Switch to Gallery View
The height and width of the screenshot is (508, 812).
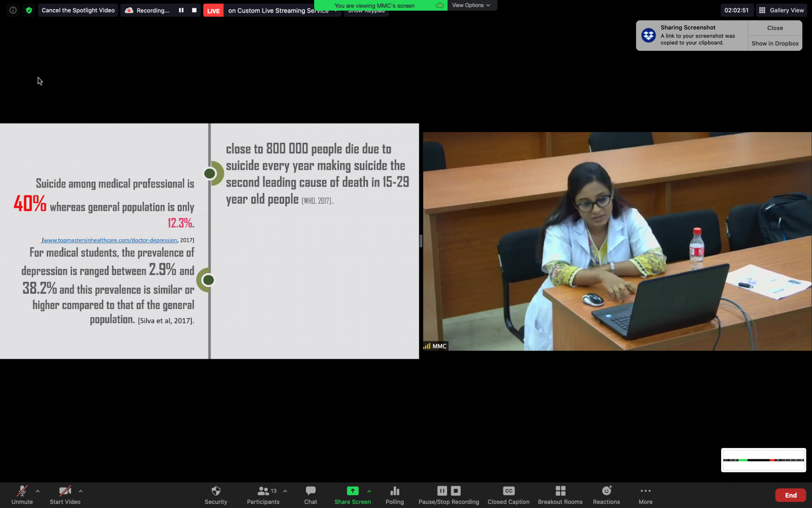coord(782,10)
